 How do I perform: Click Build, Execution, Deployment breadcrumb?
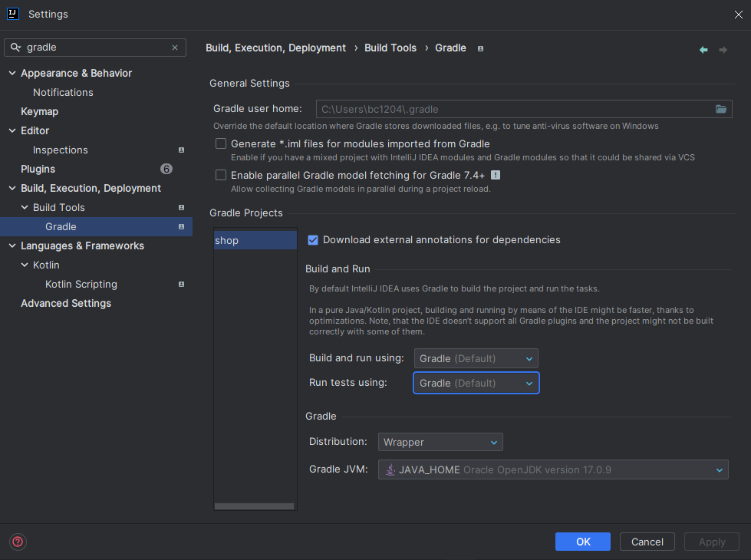[x=275, y=48]
